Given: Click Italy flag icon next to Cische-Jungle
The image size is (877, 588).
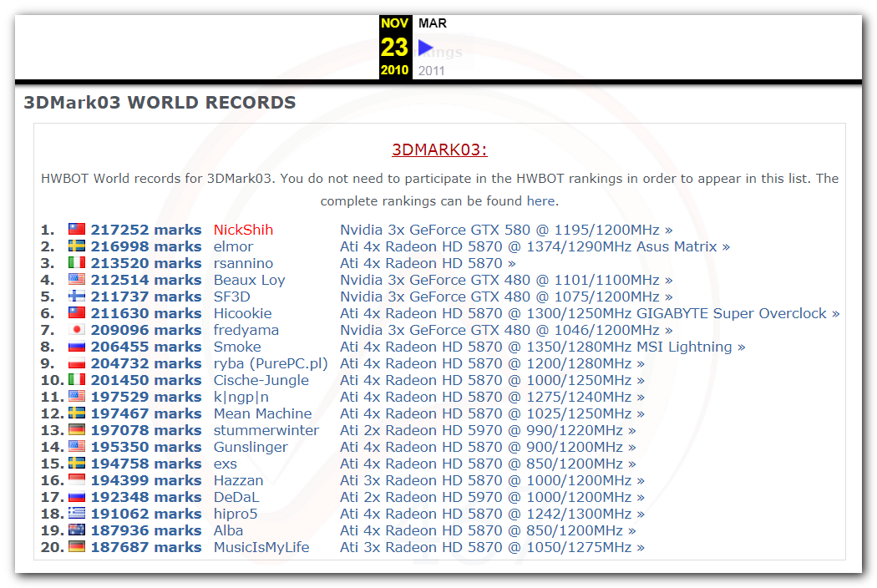Looking at the screenshot, I should pyautogui.click(x=77, y=379).
